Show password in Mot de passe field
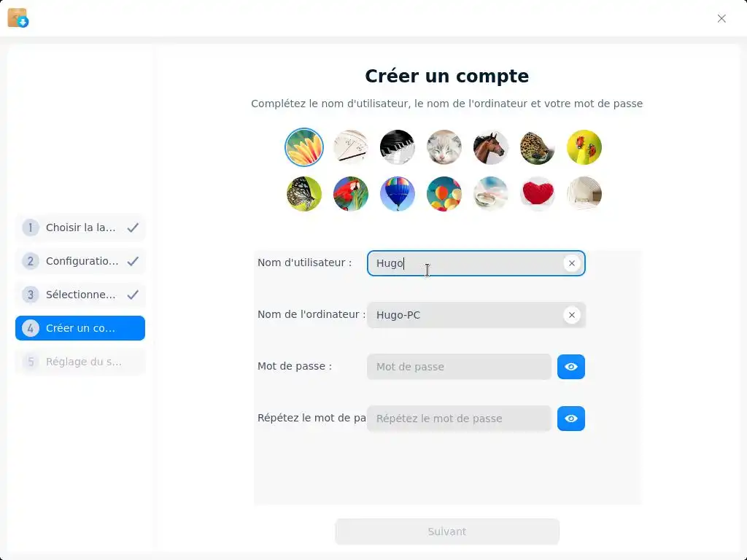 pyautogui.click(x=570, y=367)
